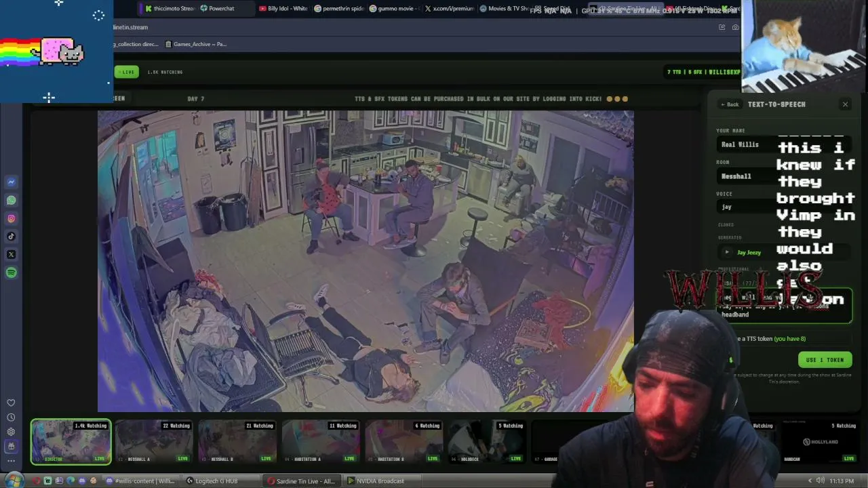868x488 pixels.
Task: Click the green-highlighted sidebar icon
Action: 11,446
